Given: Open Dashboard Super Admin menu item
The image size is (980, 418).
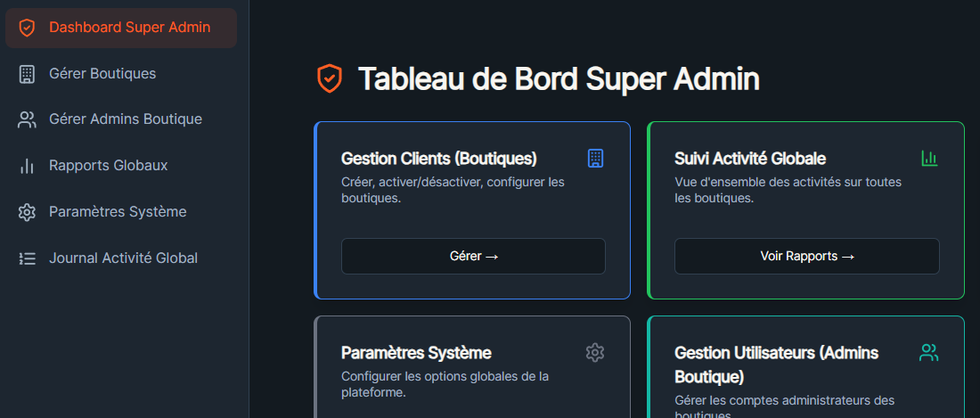Looking at the screenshot, I should (x=121, y=28).
